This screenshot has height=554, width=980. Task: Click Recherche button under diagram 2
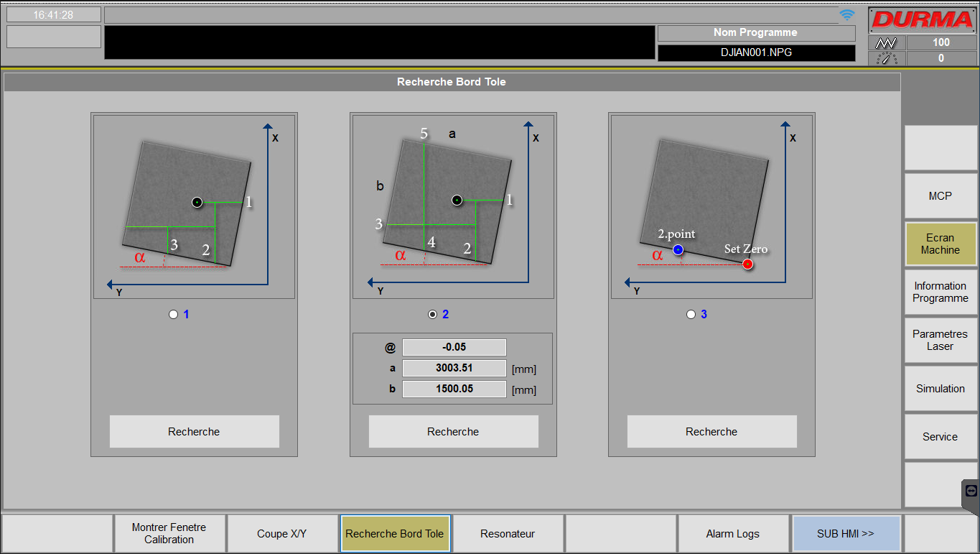pyautogui.click(x=453, y=431)
